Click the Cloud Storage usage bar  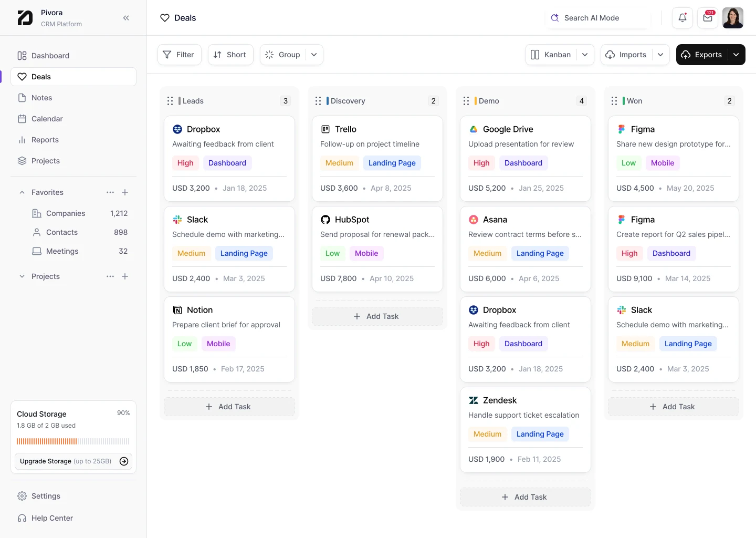73,441
